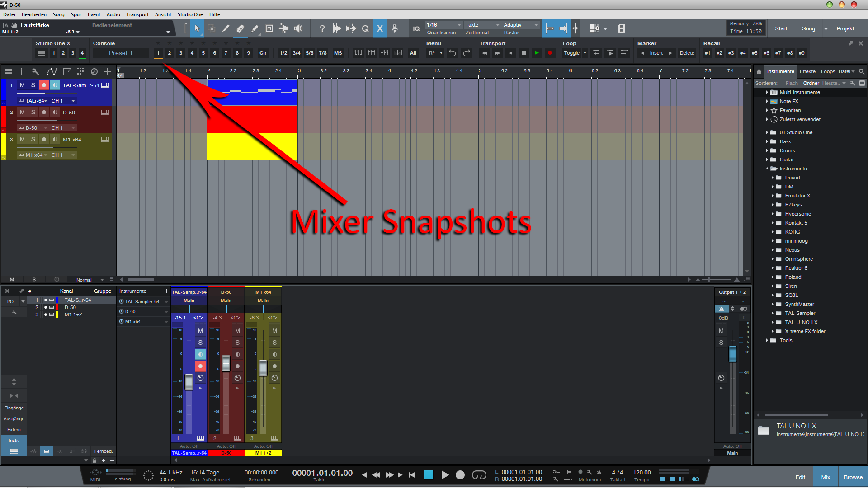Expand the Kontakt 5 folder
This screenshot has width=868, height=488.
pos(773,223)
